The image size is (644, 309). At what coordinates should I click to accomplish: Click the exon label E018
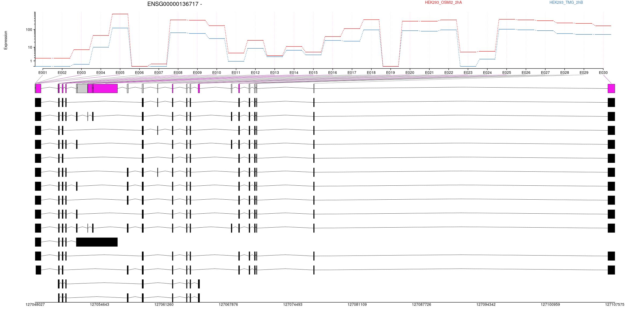[371, 73]
